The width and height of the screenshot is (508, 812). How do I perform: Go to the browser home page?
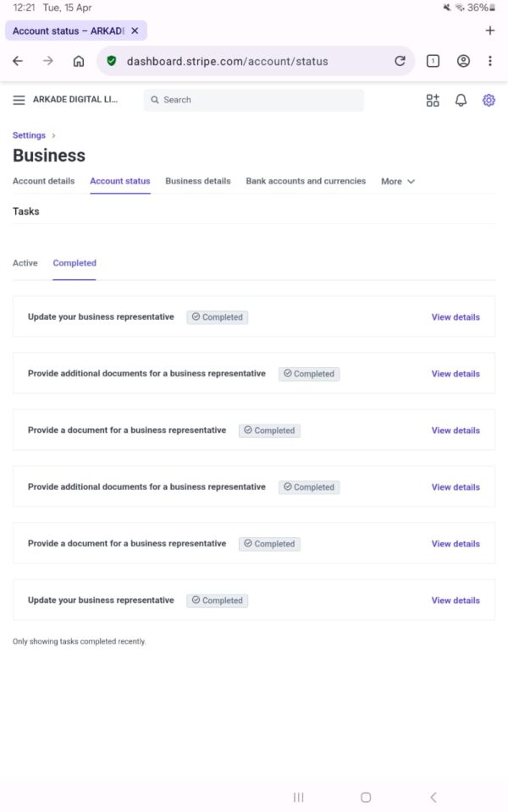79,61
